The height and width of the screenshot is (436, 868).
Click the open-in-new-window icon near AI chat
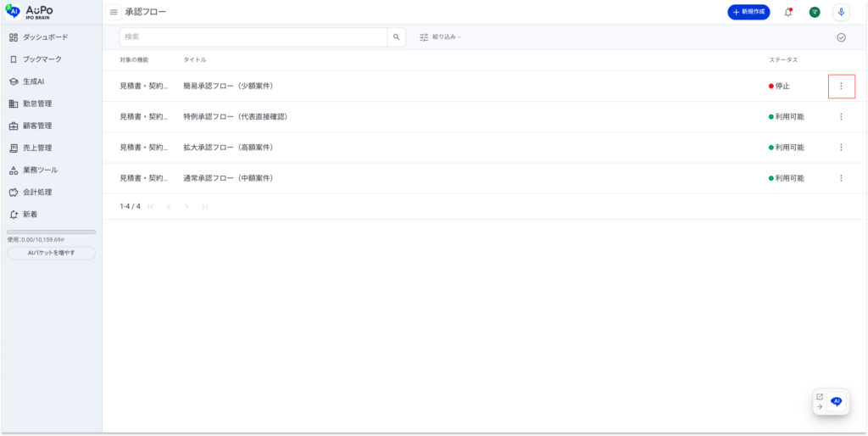click(x=820, y=396)
